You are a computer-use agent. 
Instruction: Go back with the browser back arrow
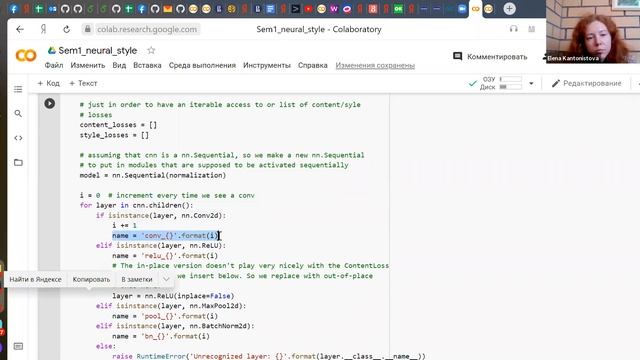point(20,29)
